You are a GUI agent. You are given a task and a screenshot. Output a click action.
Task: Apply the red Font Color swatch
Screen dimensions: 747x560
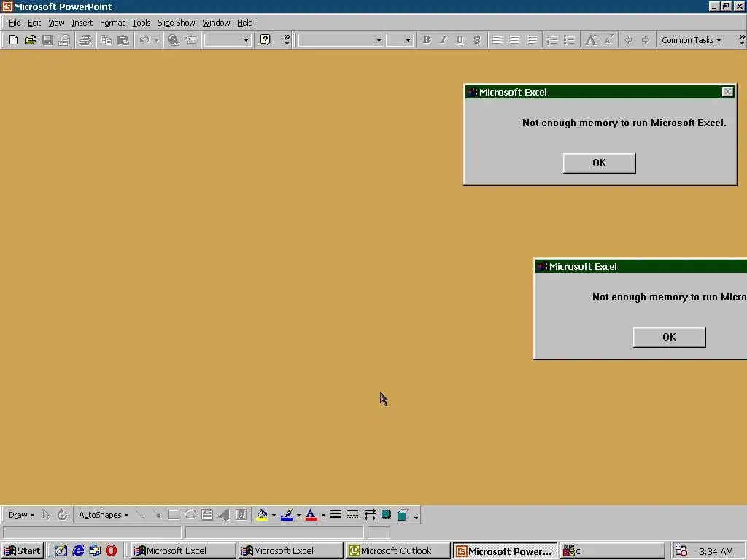click(x=311, y=515)
